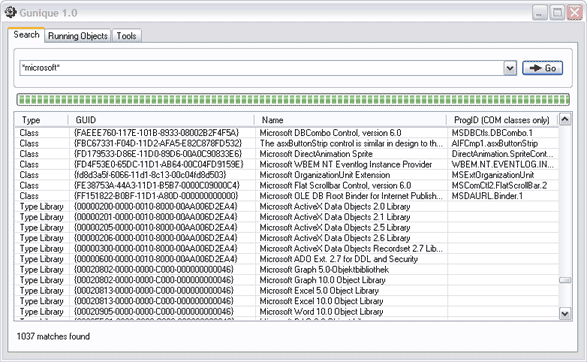Select Microsoft DirectAnimation Sprite entry
Screen dimensions: 587x362
pyautogui.click(x=316, y=154)
